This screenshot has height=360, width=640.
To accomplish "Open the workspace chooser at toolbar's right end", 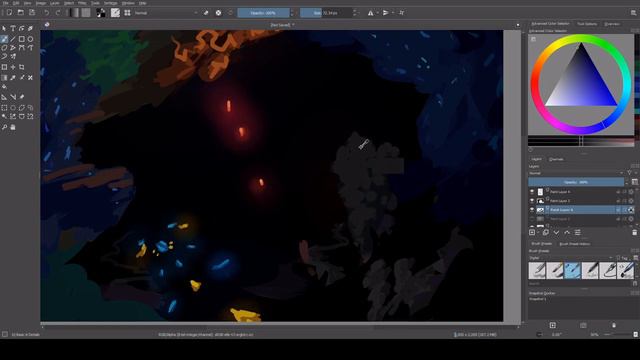I will 633,13.
